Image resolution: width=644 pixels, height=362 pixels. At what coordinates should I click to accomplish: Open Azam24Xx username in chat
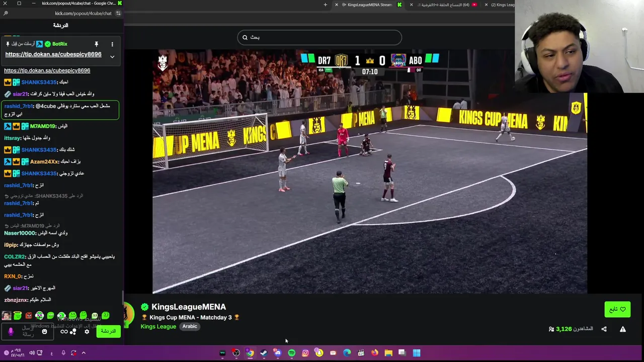coord(44,162)
